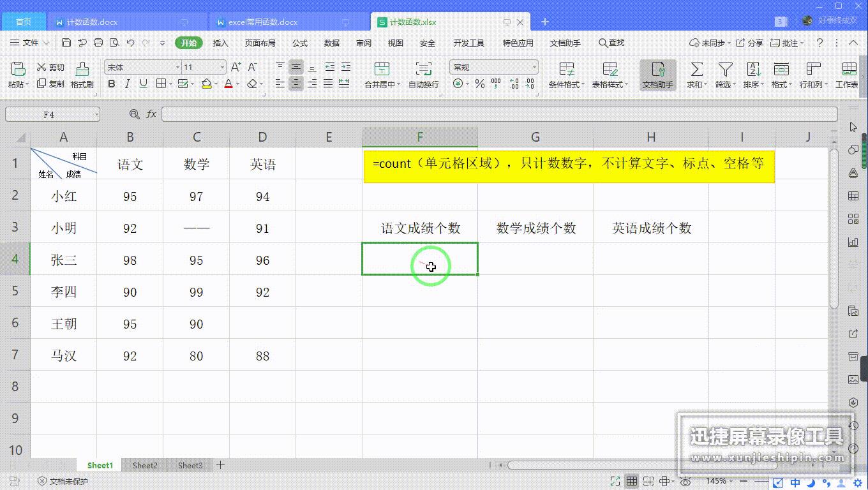This screenshot has width=868, height=490.
Task: Open the 文件 menu dropdown
Action: (30, 43)
